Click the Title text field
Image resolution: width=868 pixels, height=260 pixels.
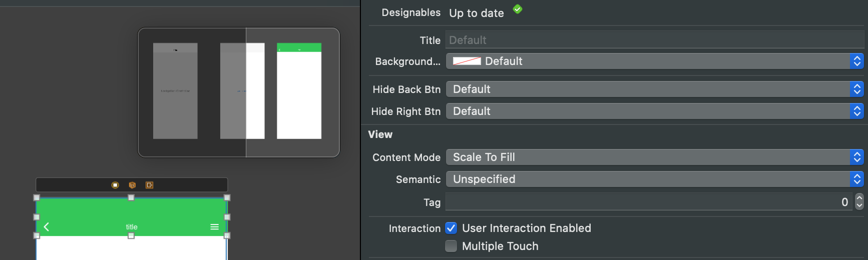coord(655,40)
